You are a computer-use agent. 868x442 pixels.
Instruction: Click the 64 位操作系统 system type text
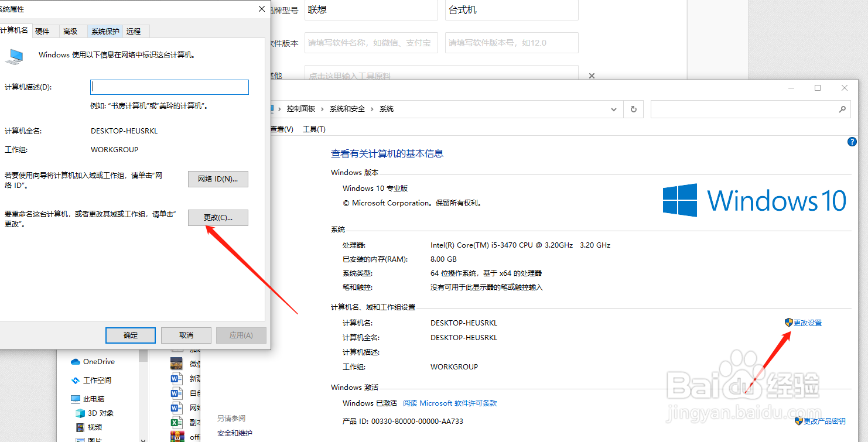click(486, 273)
